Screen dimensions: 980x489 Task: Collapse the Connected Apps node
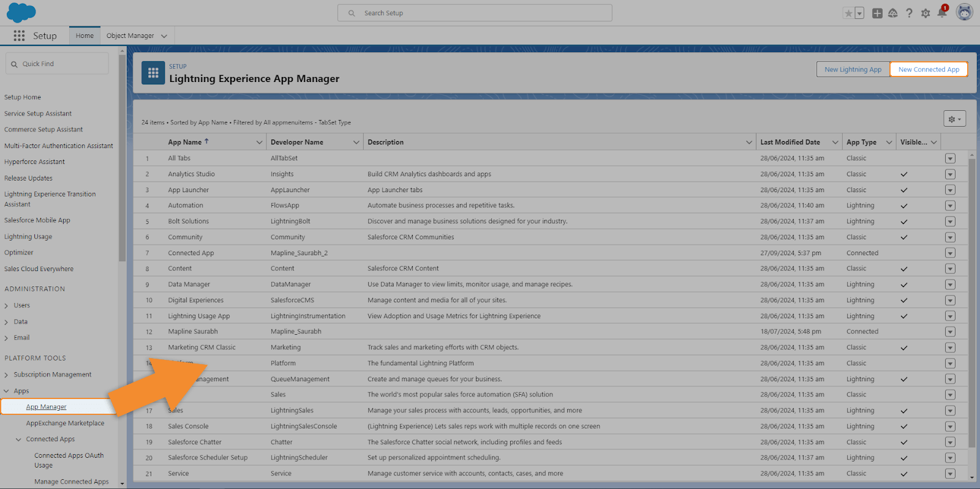tap(18, 439)
